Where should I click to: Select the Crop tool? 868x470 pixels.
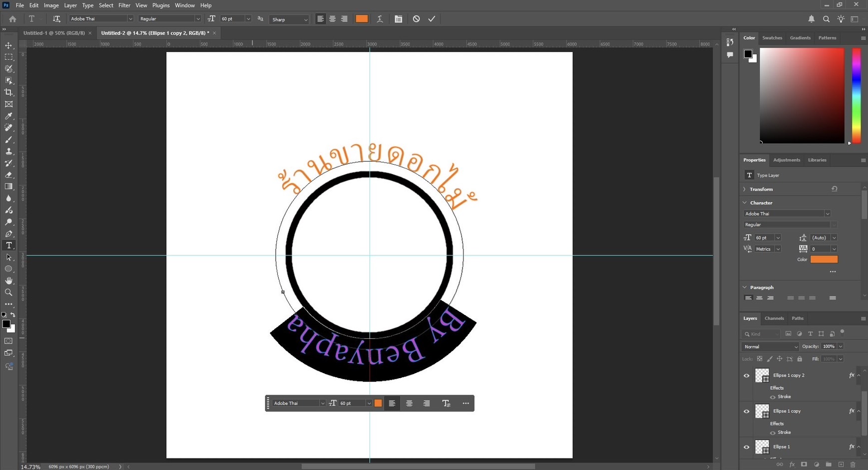tap(8, 92)
